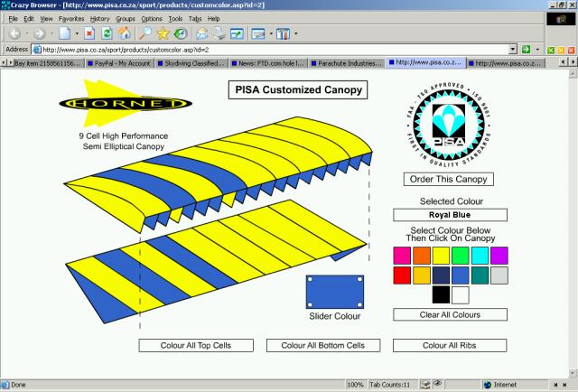Go to the Home page icon
Image resolution: width=578 pixels, height=392 pixels.
124,33
